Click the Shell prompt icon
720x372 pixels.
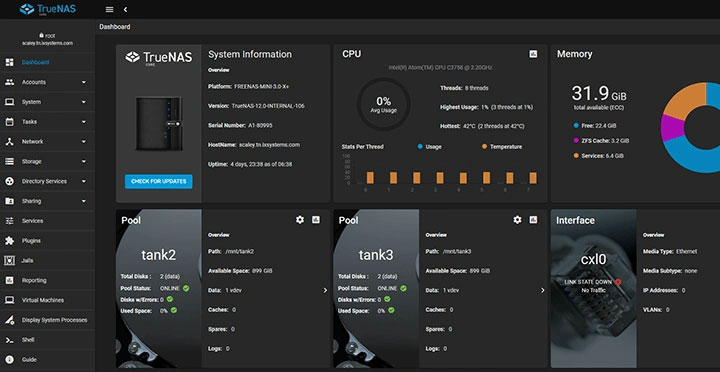pos(9,340)
